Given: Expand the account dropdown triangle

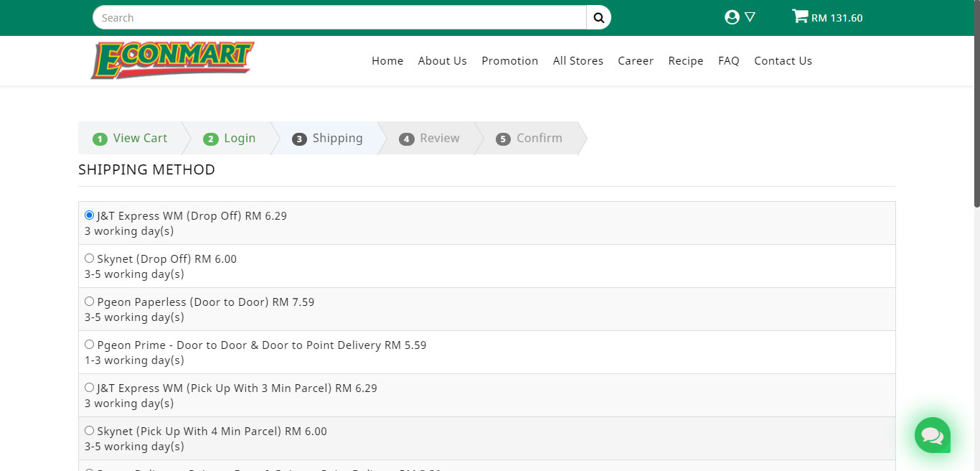Looking at the screenshot, I should [x=750, y=17].
